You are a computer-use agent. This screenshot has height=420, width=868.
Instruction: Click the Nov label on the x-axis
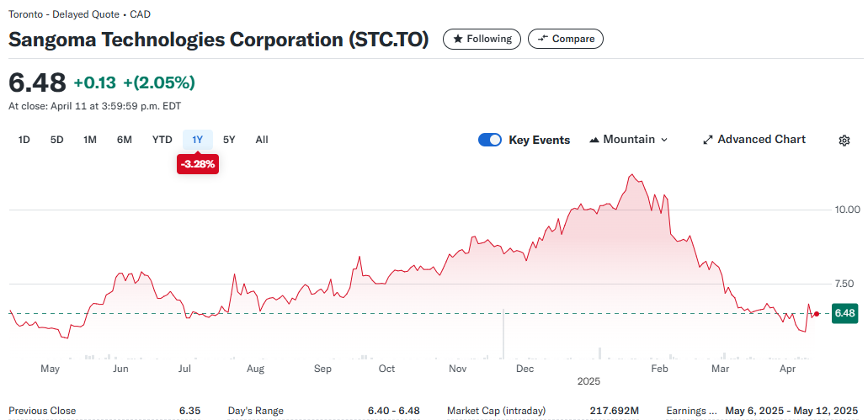point(458,369)
